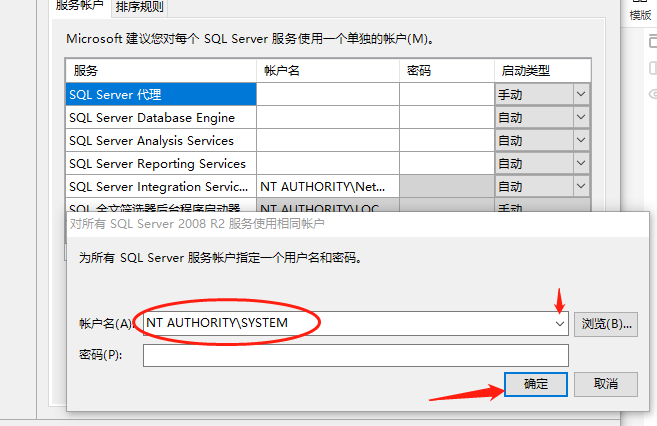Select the SQL Server Analysis Services row
This screenshot has width=657, height=426.
pos(161,140)
